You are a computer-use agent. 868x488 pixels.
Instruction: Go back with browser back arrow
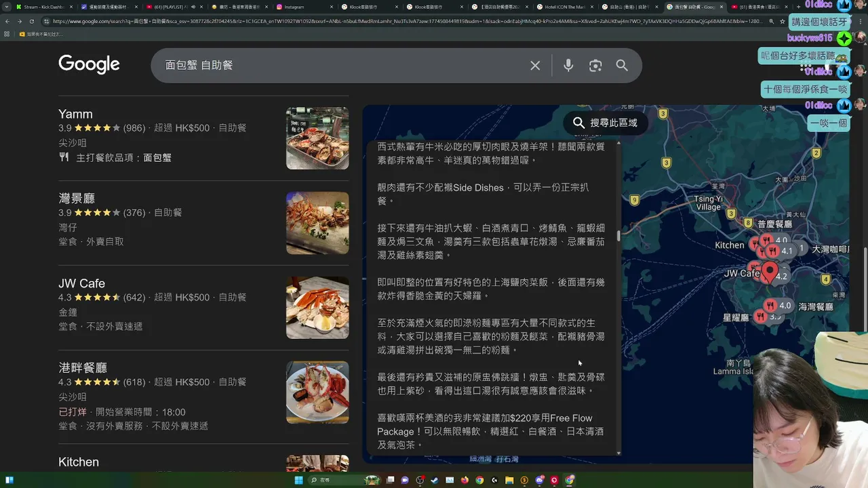tap(7, 21)
